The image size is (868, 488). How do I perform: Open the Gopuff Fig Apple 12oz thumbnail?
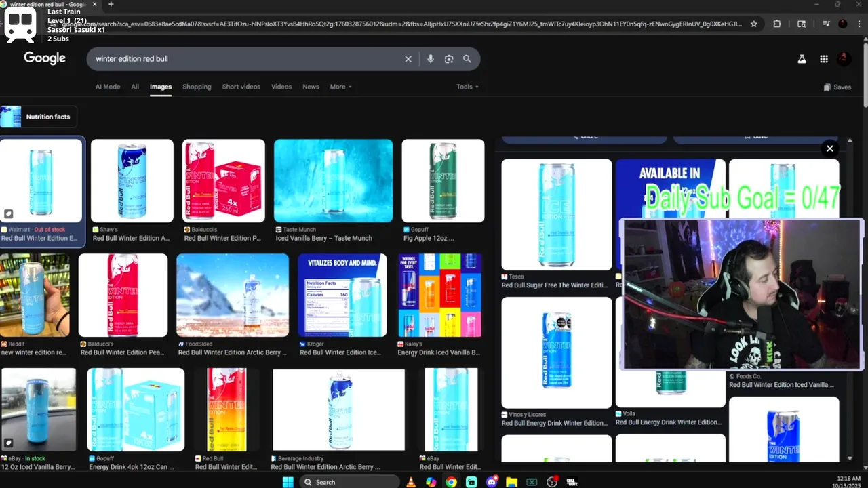443,181
